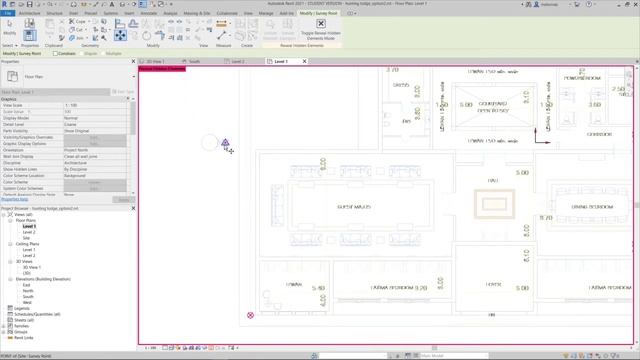This screenshot has width=640, height=360.
Task: Click the Join geometry icon
Action: click(x=72, y=38)
